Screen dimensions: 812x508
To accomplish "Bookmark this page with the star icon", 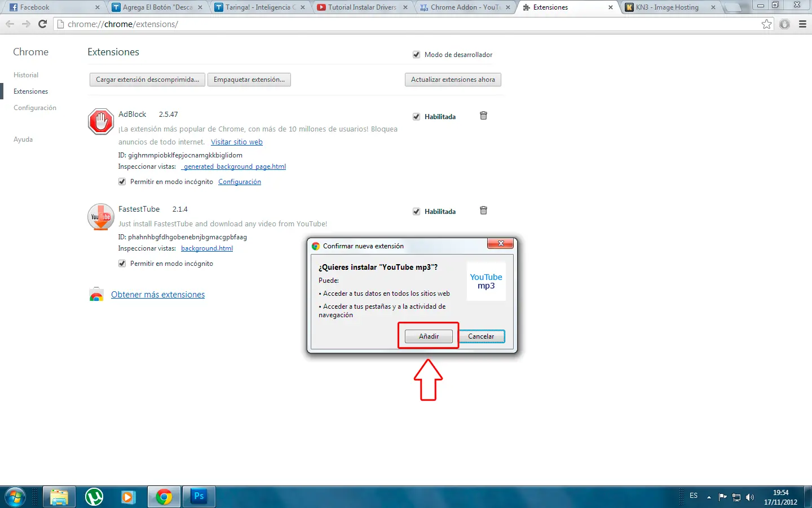I will point(766,24).
